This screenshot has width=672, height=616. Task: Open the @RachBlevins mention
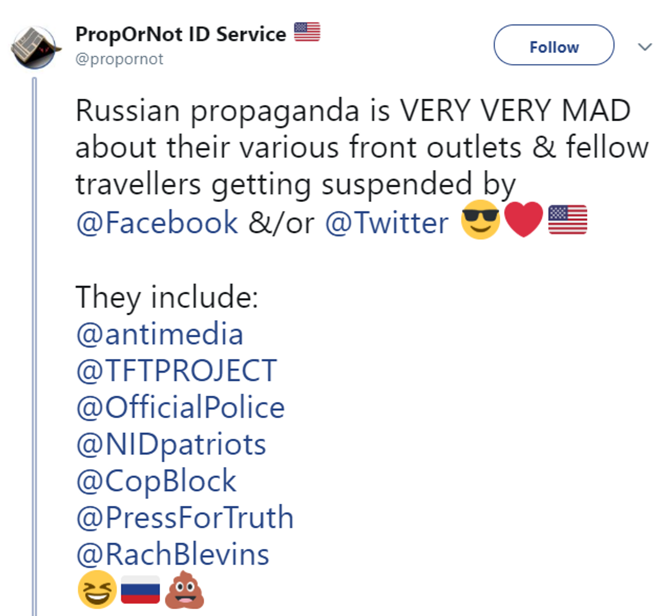tap(173, 555)
